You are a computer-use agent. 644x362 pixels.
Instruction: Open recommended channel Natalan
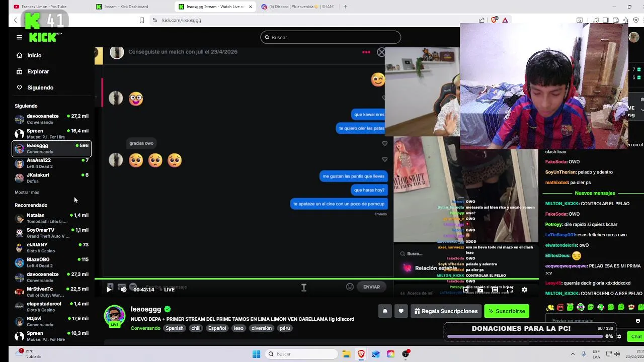tap(51, 218)
